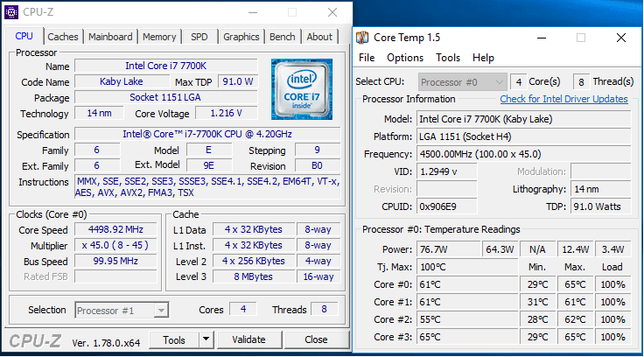The height and width of the screenshot is (357, 644).
Task: Click the L1 Data value 4 x 32 KBytes
Action: (254, 229)
